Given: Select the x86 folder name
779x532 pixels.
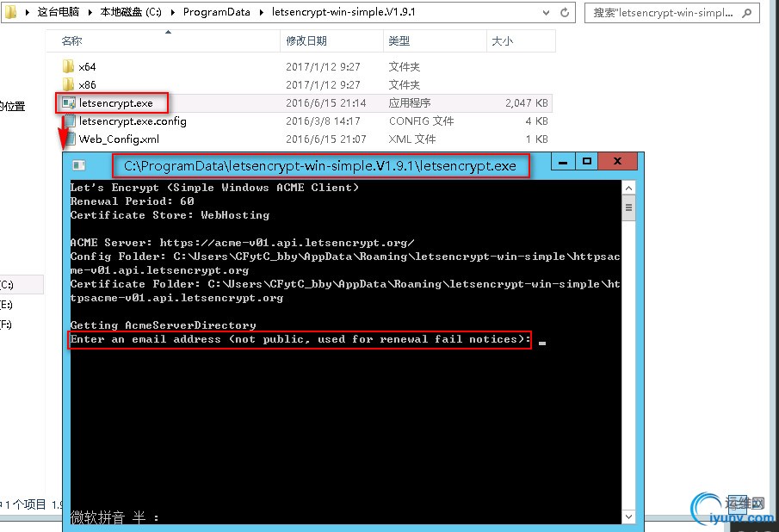Looking at the screenshot, I should coord(87,85).
